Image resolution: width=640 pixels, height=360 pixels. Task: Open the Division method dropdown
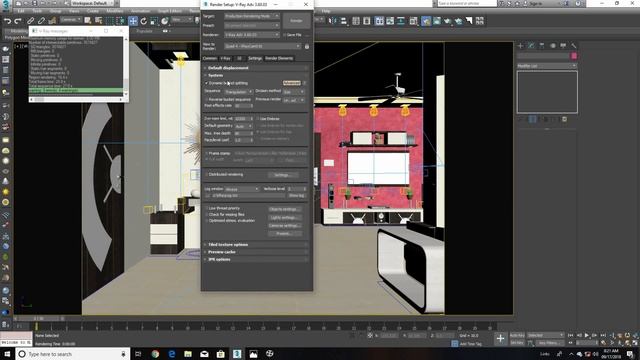(x=293, y=92)
